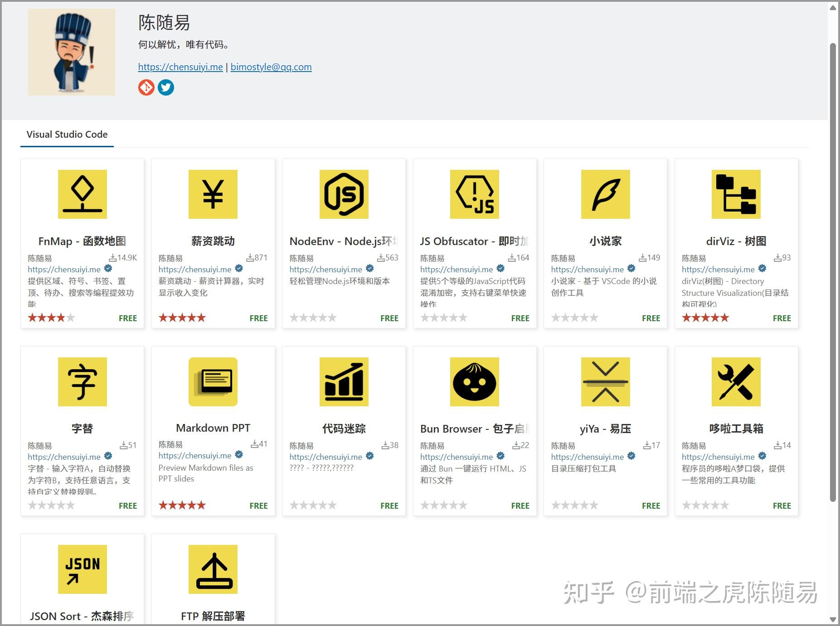Click the NodeEnv JS hexagon icon
Image resolution: width=840 pixels, height=626 pixels.
[x=343, y=194]
